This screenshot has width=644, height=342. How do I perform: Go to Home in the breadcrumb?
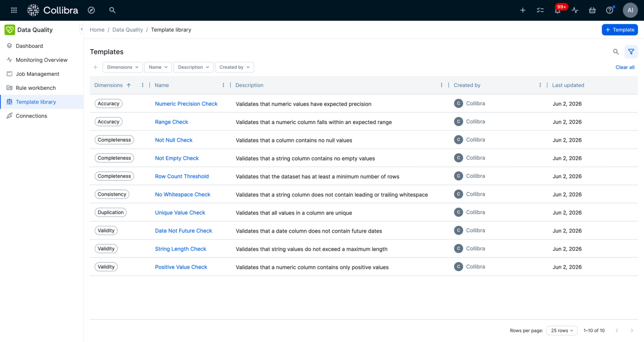(97, 30)
